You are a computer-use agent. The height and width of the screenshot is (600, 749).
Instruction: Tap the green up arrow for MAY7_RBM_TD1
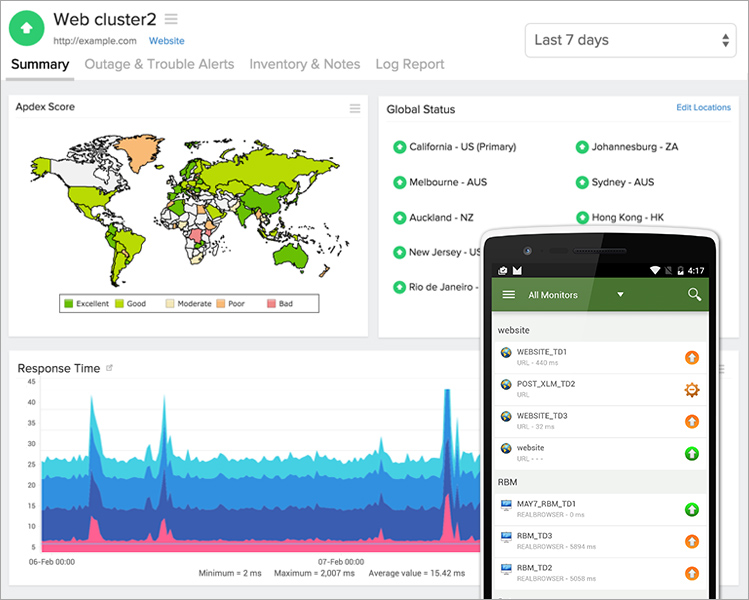click(691, 510)
